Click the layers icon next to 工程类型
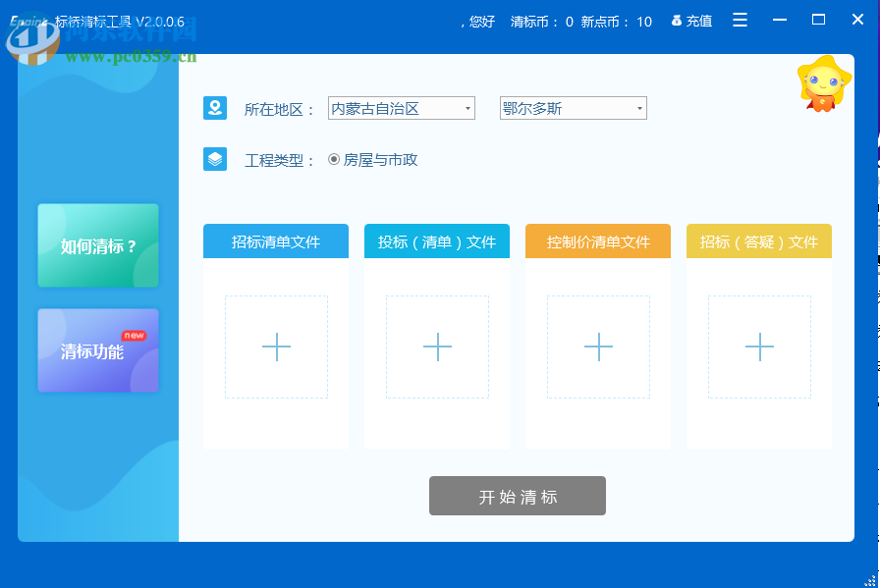 (x=217, y=157)
